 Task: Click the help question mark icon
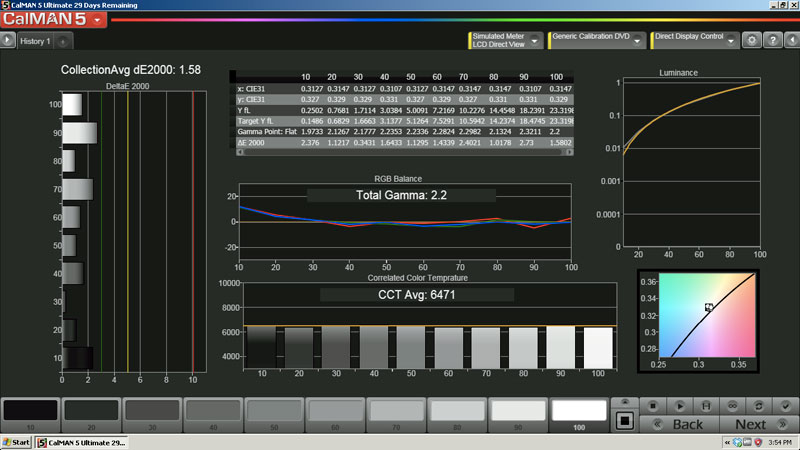click(772, 41)
